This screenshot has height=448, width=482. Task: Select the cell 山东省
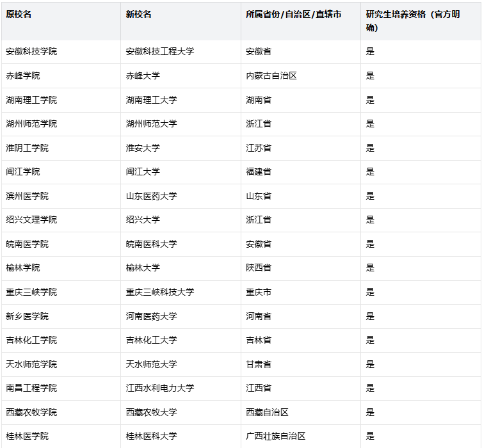301,196
